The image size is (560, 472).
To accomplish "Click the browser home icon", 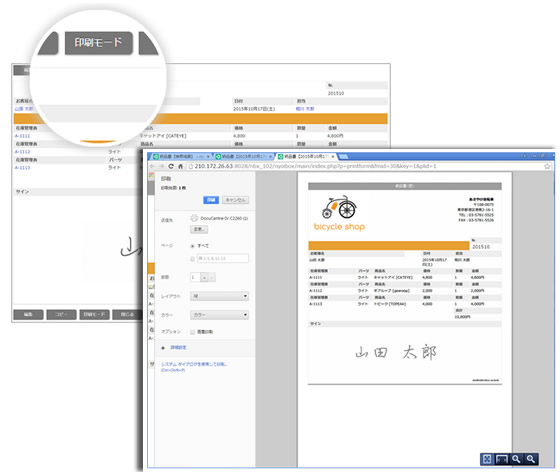I will click(x=181, y=166).
